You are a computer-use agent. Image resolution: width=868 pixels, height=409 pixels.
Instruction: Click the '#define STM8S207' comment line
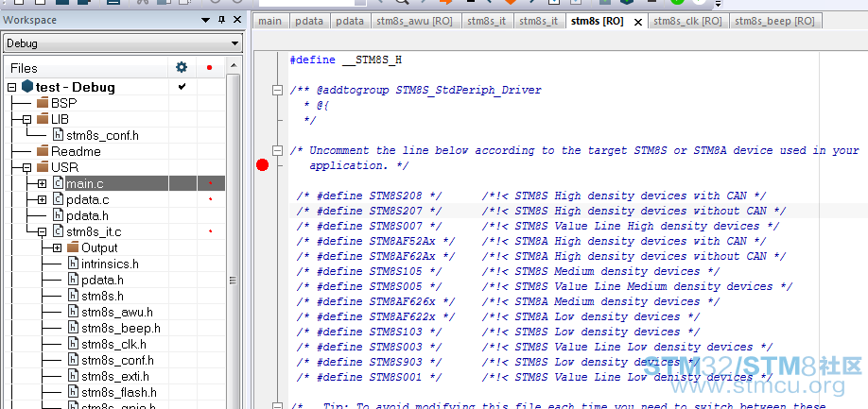click(542, 211)
